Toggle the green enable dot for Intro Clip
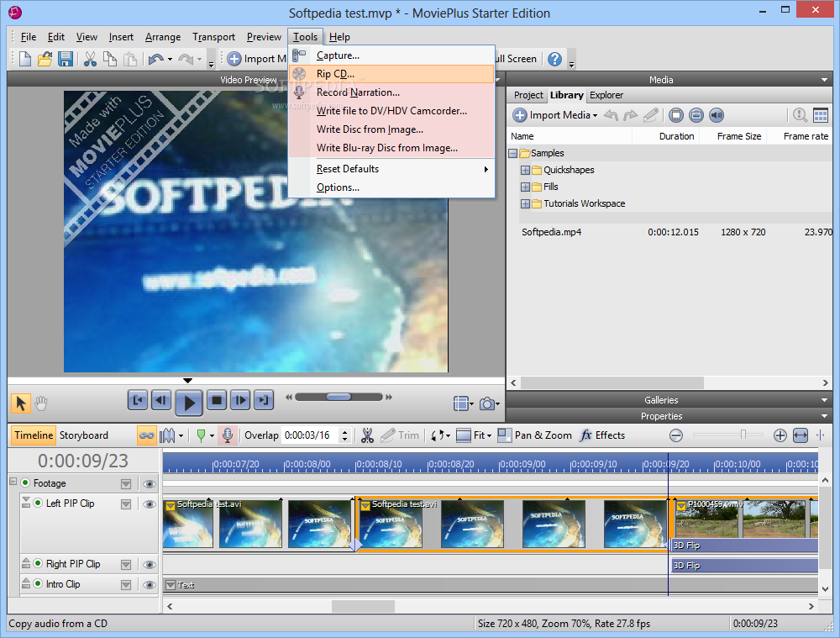This screenshot has width=840, height=638. coord(38,583)
